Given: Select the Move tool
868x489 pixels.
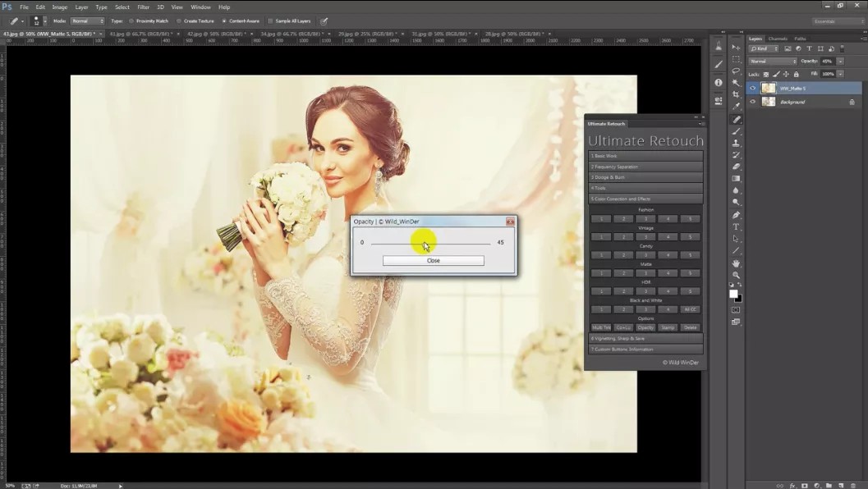Looking at the screenshot, I should pos(737,48).
